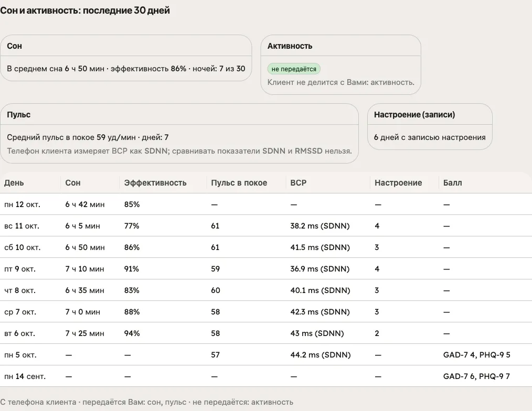Click the "Активность" card title

coord(290,46)
